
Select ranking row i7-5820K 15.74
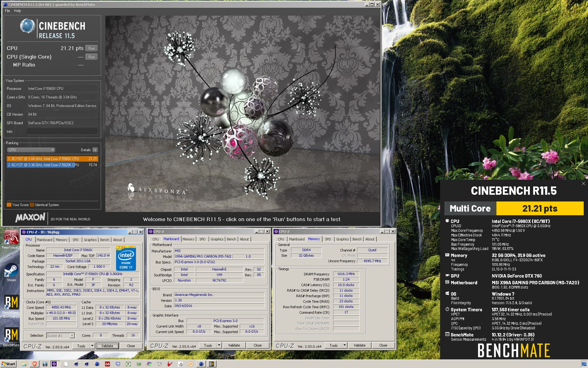(52, 165)
